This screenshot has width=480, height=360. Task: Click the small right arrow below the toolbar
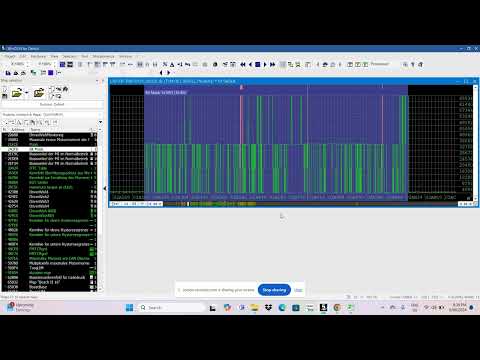pyautogui.click(x=169, y=72)
